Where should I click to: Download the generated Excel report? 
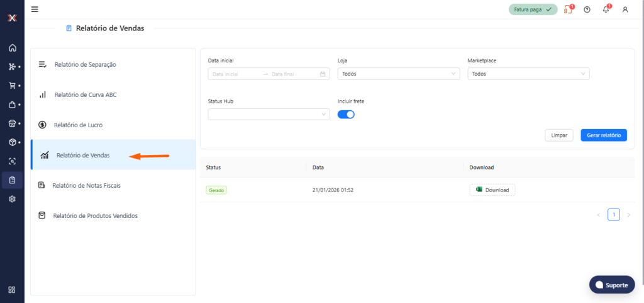[x=492, y=190]
